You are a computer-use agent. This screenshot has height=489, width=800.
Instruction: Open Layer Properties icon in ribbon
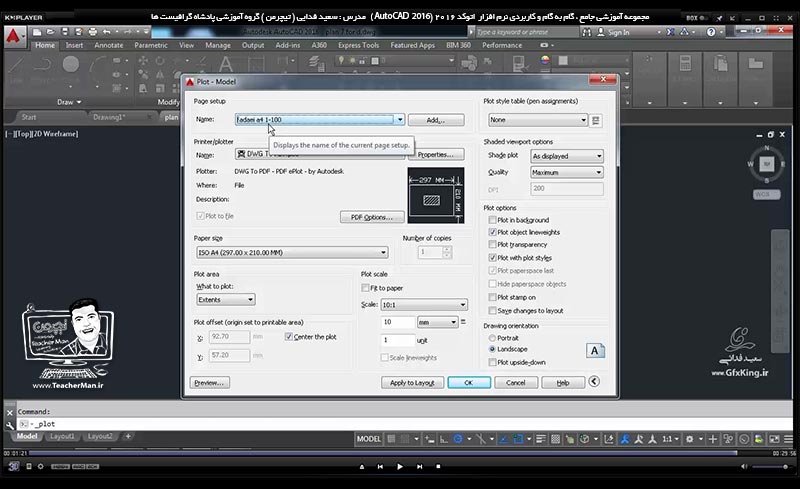point(316,64)
